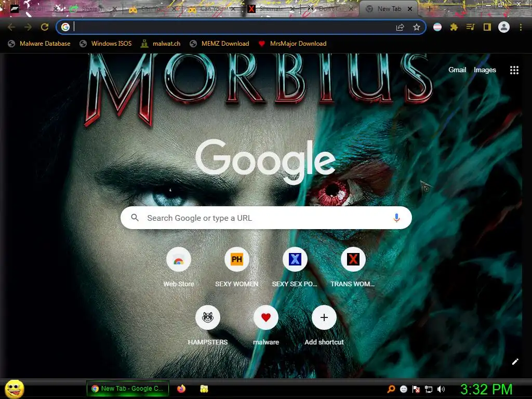The width and height of the screenshot is (532, 399).
Task: Open Gmail link
Action: tap(457, 70)
